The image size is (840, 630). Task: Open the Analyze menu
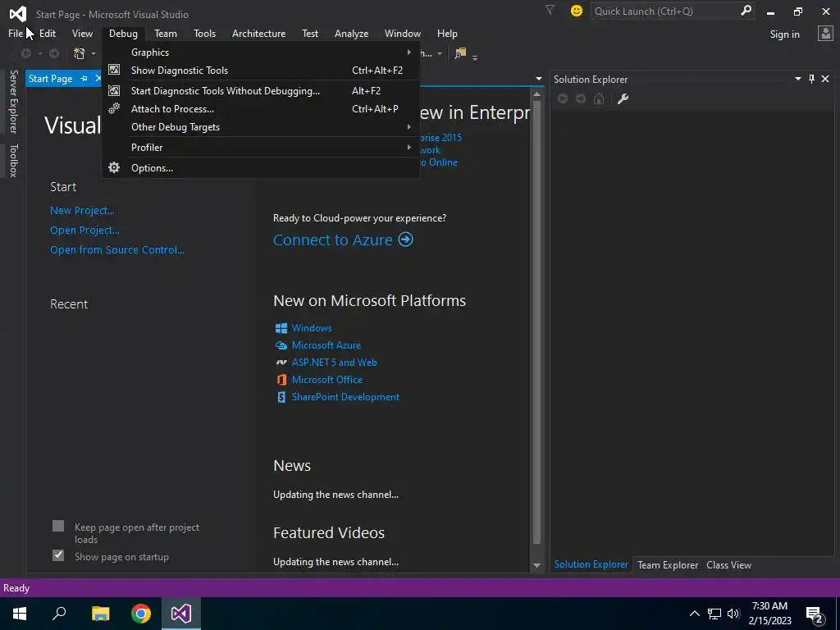coord(351,33)
